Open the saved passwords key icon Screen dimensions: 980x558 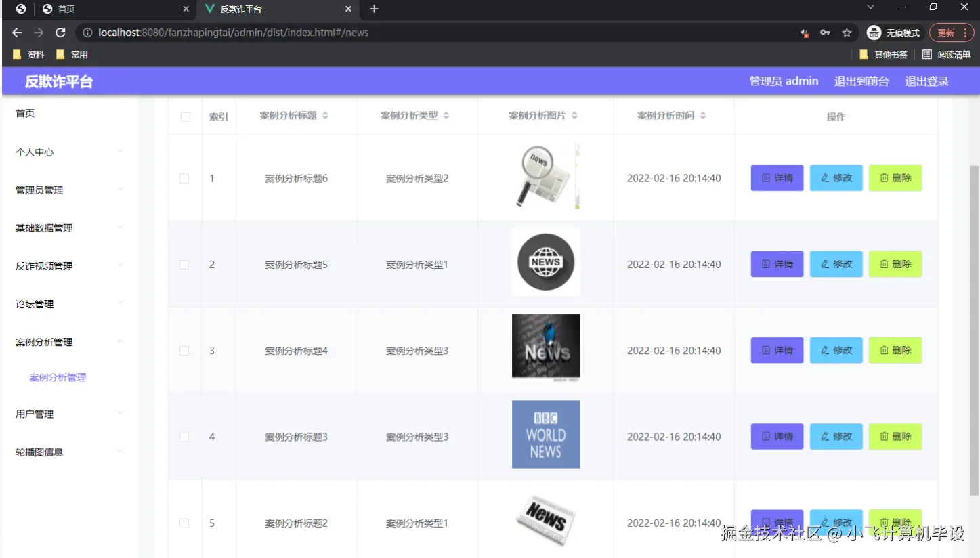point(825,33)
